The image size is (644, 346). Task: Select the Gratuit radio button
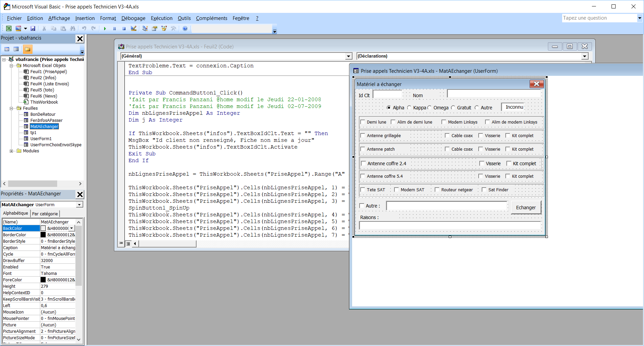click(x=453, y=108)
